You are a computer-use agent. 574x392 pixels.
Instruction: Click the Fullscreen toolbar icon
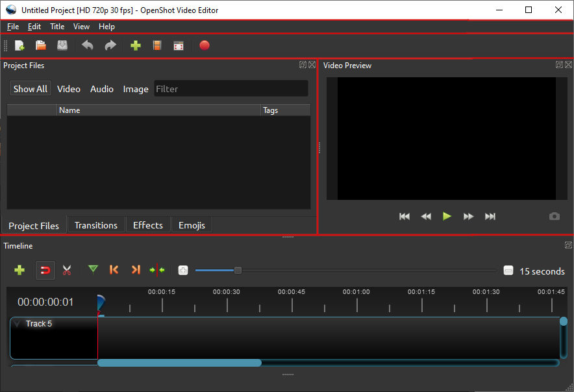click(179, 45)
